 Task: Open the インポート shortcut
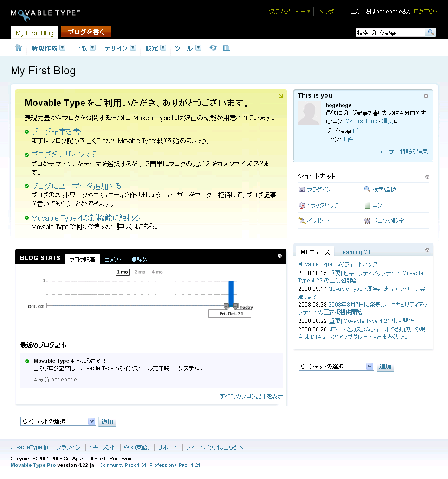coord(314,221)
